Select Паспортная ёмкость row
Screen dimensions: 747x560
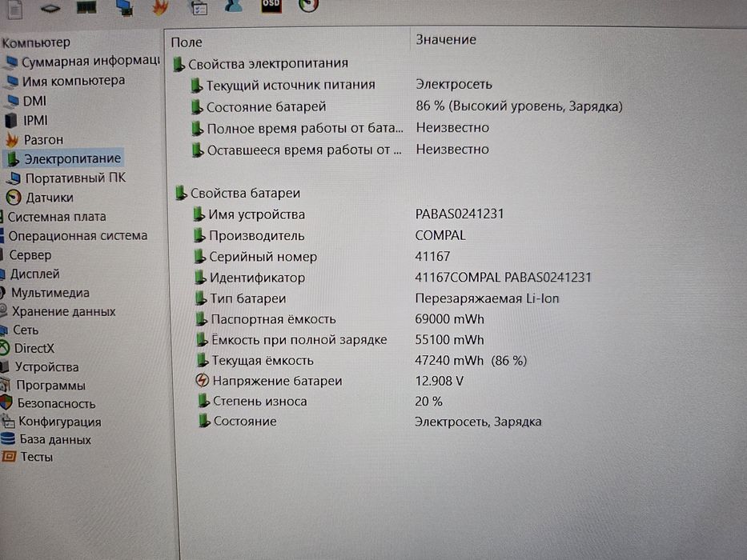click(x=266, y=319)
